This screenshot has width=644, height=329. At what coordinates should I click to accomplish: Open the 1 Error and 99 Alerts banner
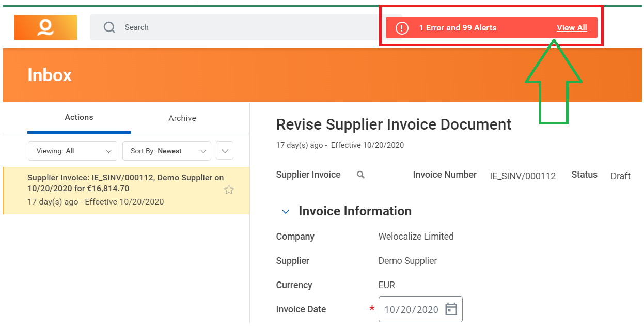tap(458, 28)
